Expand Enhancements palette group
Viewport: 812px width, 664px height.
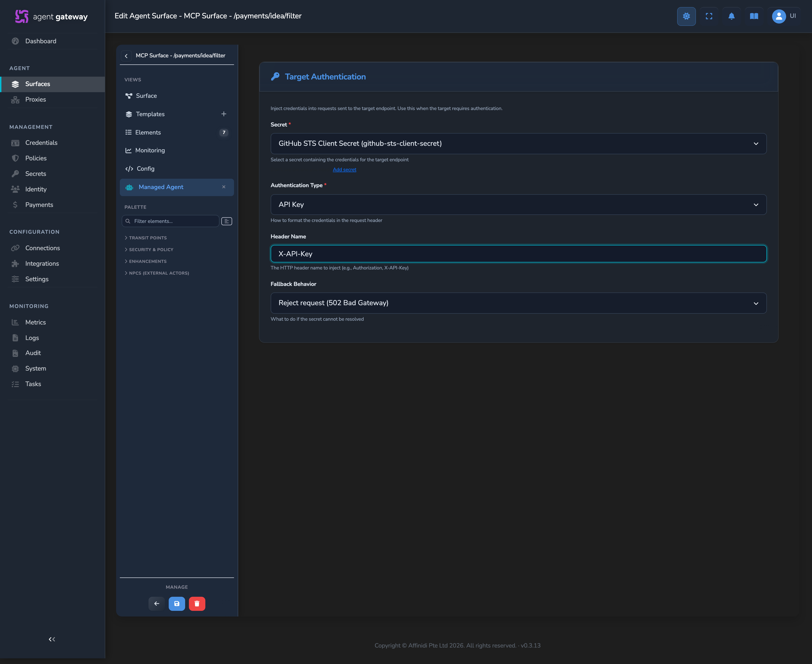coord(146,262)
